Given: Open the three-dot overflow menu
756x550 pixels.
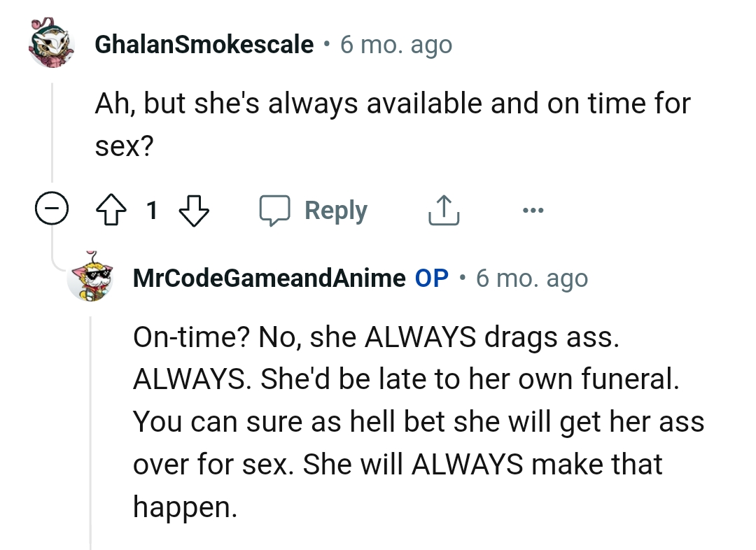Looking at the screenshot, I should click(533, 209).
